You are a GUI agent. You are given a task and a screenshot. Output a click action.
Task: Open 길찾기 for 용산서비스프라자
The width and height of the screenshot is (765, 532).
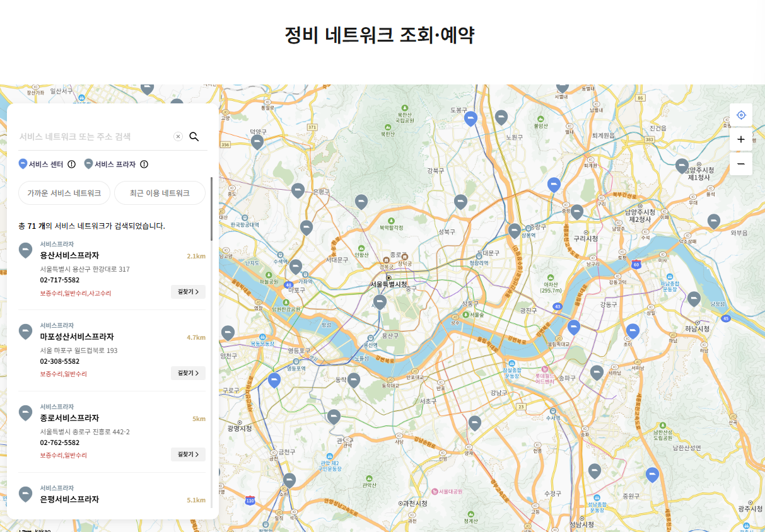188,292
